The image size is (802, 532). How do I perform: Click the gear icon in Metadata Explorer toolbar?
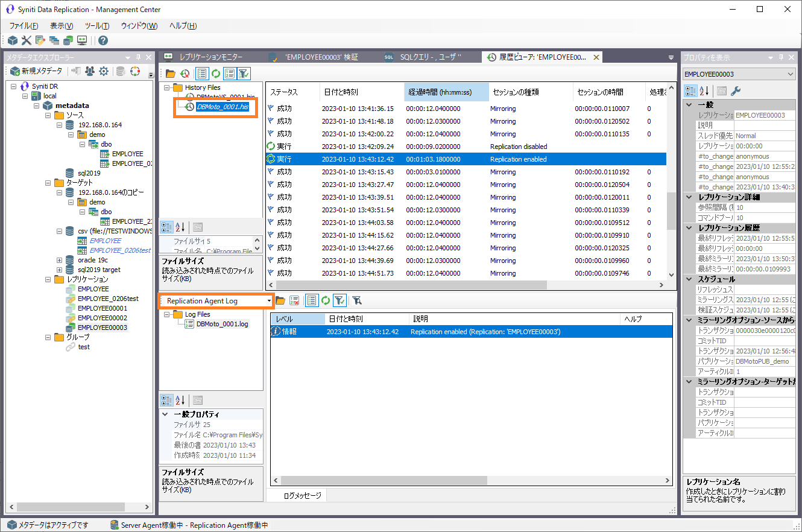tap(104, 71)
